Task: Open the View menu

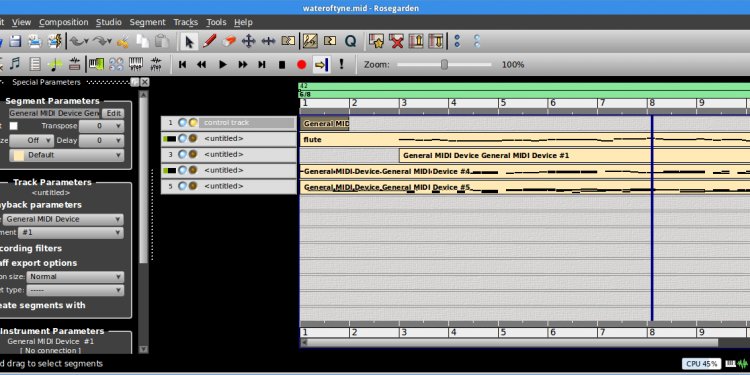Action: (22, 22)
